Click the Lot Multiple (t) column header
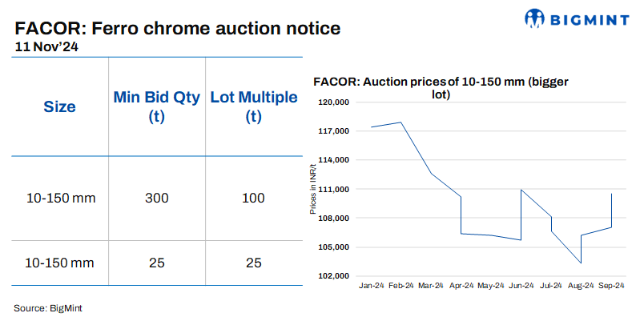Image resolution: width=644 pixels, height=321 pixels. point(253,106)
